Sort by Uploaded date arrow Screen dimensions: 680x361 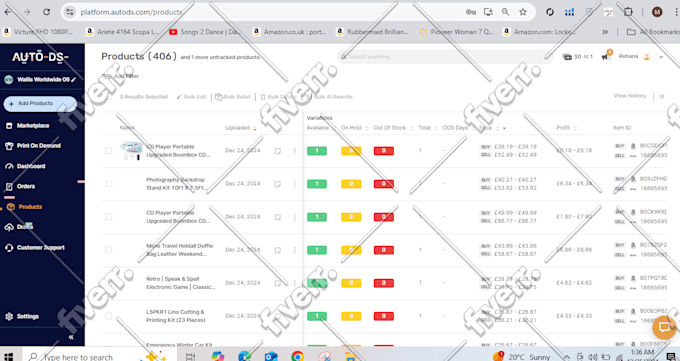[x=255, y=128]
